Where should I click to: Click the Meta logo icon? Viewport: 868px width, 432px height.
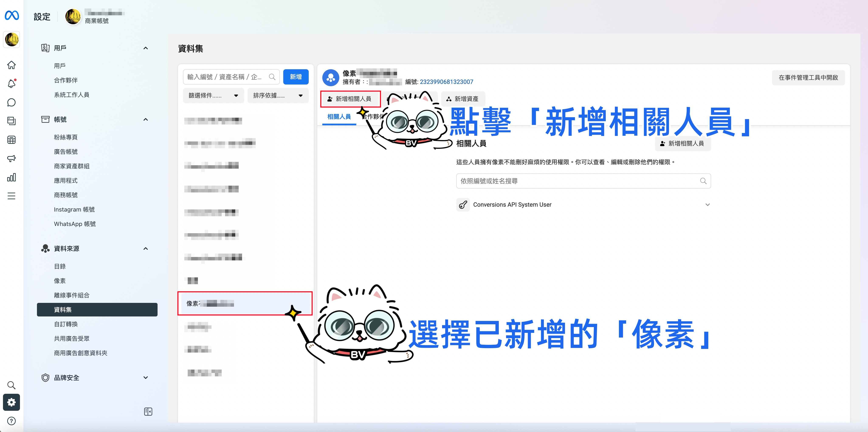(12, 15)
